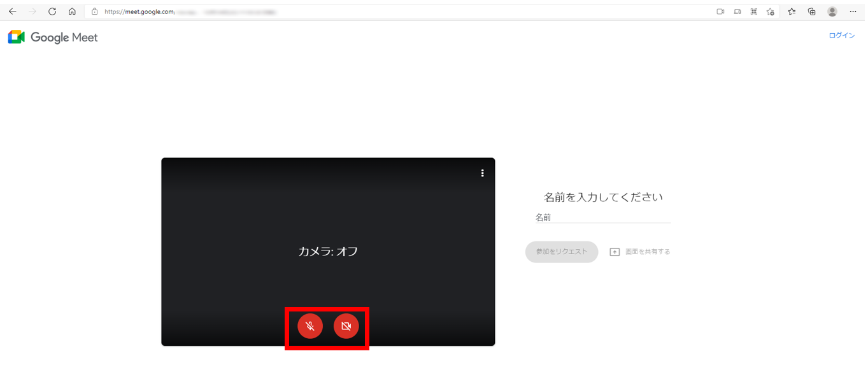The image size is (868, 379).
Task: Click the 参加をリクエスト button
Action: 562,252
